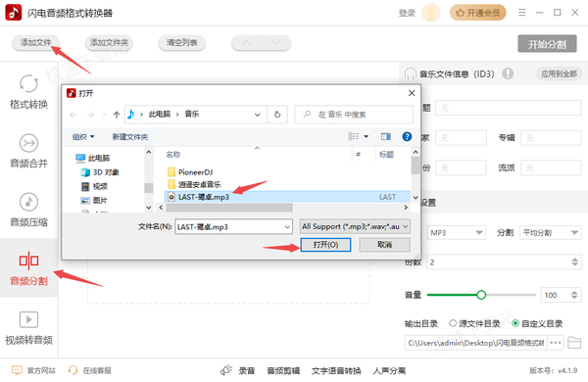Go up one folder level in dialog
The width and height of the screenshot is (588, 382).
117,115
